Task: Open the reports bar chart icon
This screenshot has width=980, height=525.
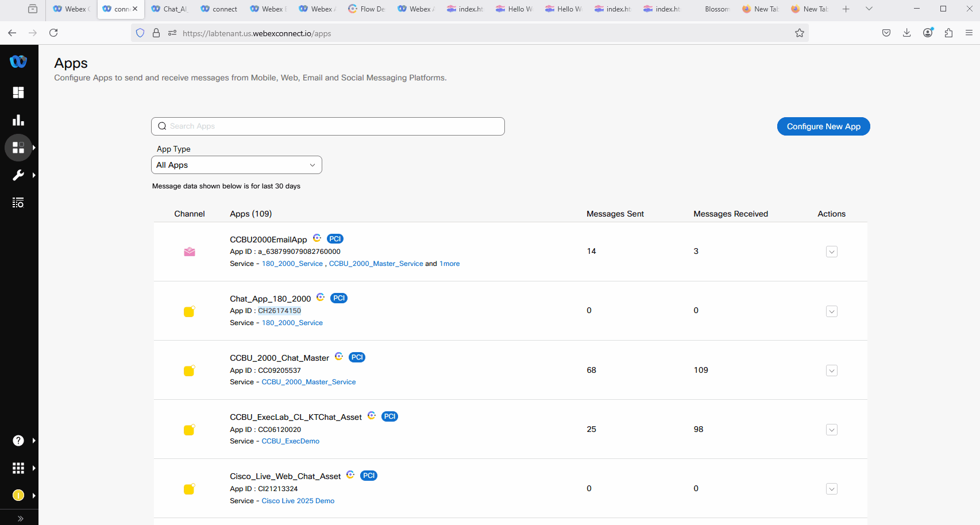Action: click(18, 120)
